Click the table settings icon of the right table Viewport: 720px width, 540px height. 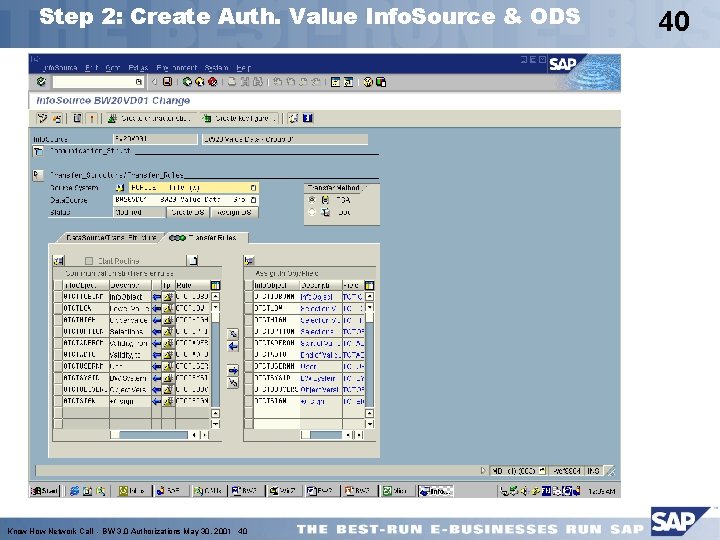point(369,285)
